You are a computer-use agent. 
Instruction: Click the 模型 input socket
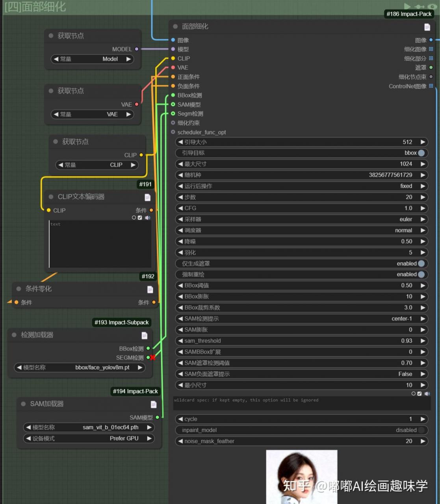coord(173,49)
